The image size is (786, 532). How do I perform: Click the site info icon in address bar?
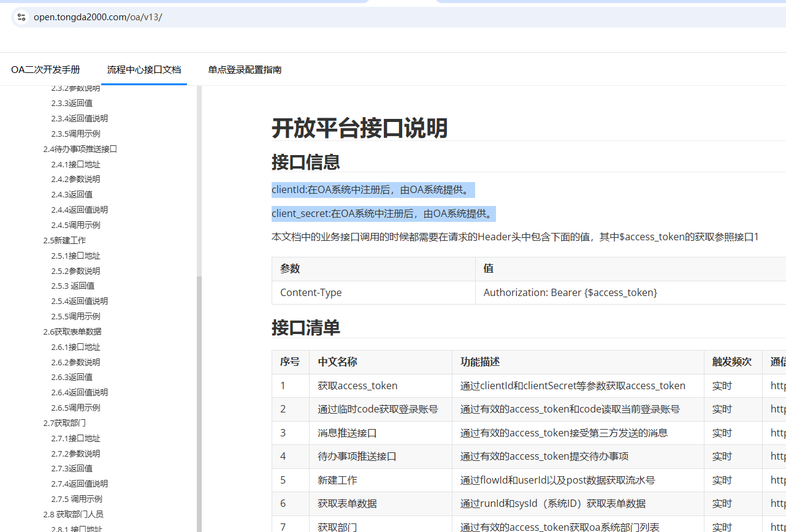click(x=21, y=17)
